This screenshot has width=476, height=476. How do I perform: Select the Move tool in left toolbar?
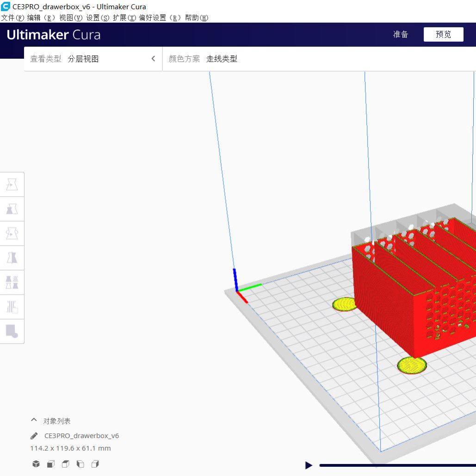[12, 185]
